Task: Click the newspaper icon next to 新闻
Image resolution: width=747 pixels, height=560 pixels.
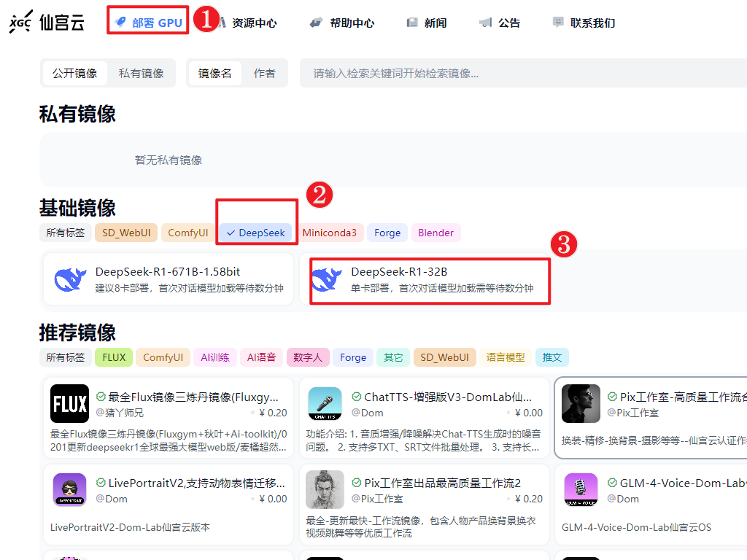Action: (x=412, y=23)
